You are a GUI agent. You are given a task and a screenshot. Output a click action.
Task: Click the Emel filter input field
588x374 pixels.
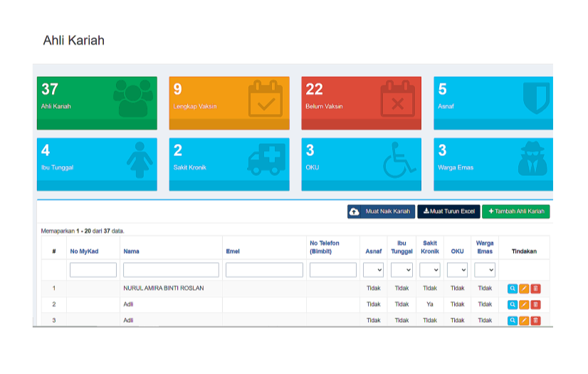pos(264,270)
